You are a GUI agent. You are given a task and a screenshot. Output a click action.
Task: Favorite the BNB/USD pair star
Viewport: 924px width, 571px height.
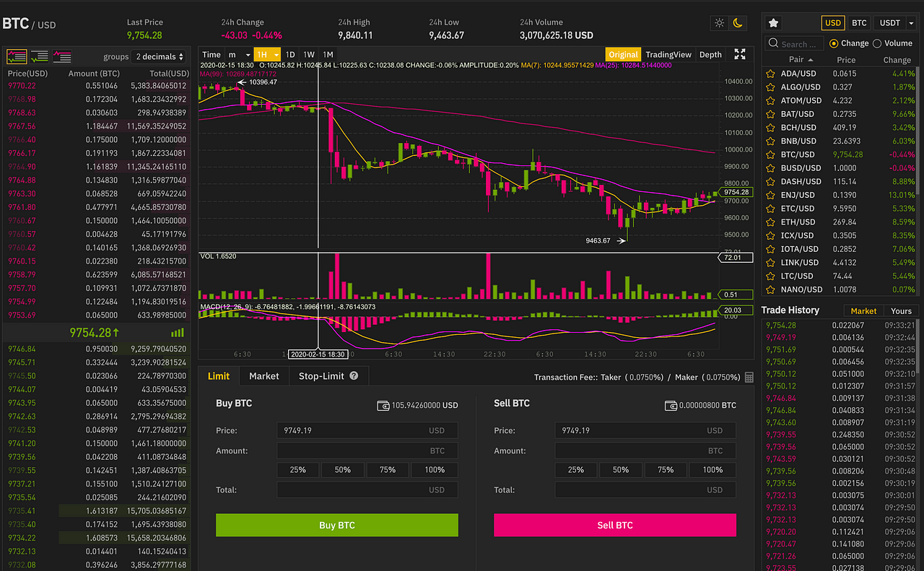point(771,141)
